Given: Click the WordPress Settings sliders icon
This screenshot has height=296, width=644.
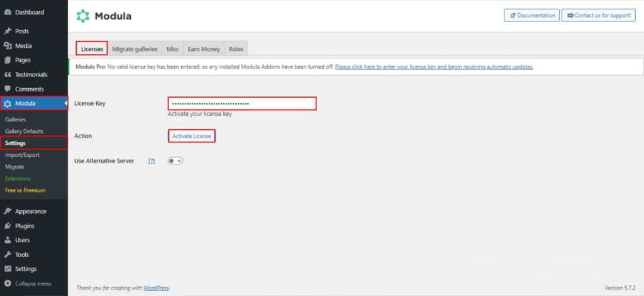Looking at the screenshot, I should [x=8, y=269].
